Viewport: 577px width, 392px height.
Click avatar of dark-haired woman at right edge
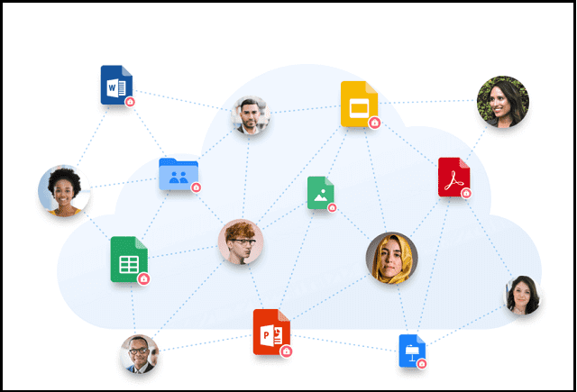pos(522,296)
